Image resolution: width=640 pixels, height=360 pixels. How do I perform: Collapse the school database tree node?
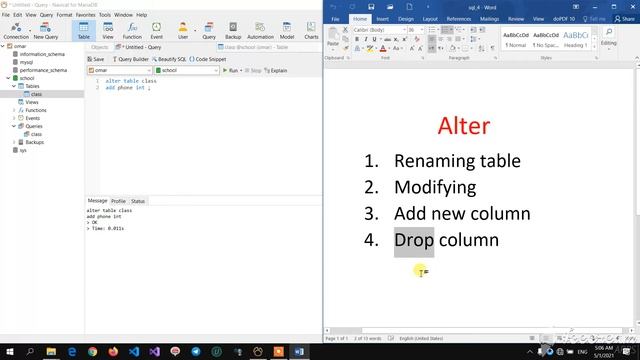pos(8,78)
